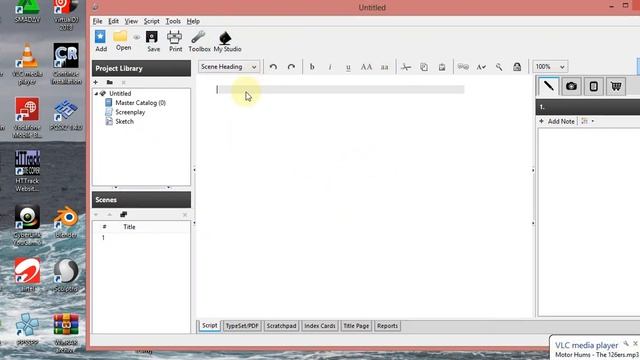Run spell check with the A-check icon

pyautogui.click(x=481, y=67)
